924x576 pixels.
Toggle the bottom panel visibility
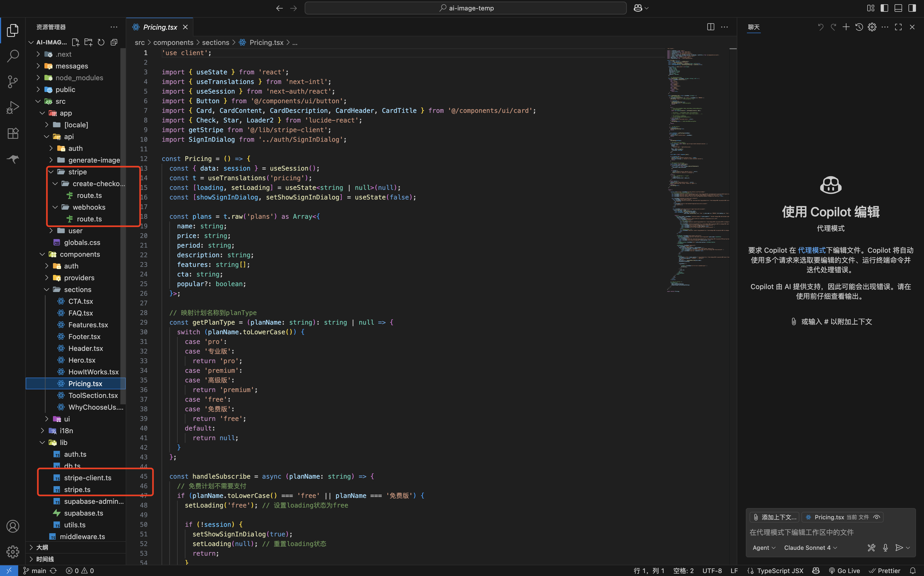898,8
